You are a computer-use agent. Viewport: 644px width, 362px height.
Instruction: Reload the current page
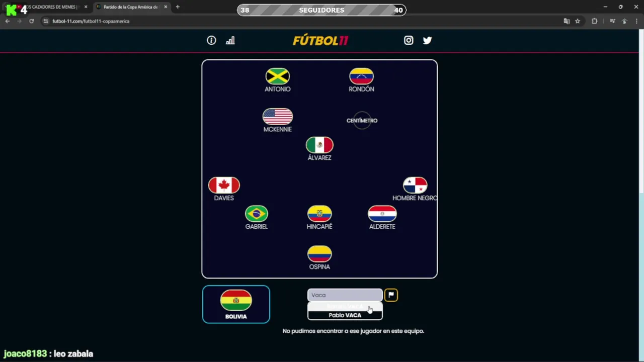click(x=32, y=21)
